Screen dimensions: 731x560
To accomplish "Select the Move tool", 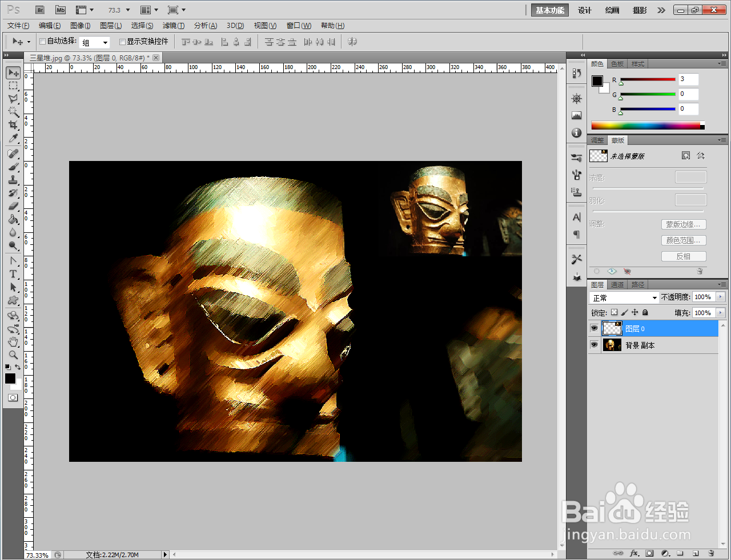I will click(x=13, y=72).
